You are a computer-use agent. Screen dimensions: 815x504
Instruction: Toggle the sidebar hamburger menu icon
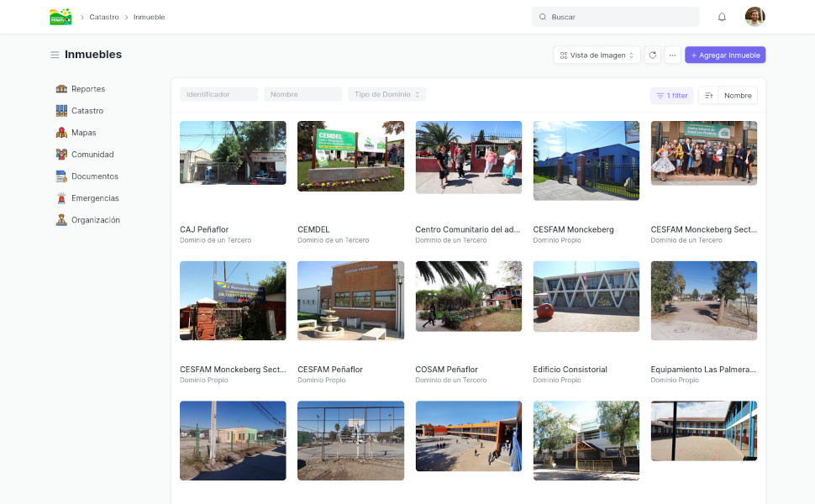(x=55, y=55)
